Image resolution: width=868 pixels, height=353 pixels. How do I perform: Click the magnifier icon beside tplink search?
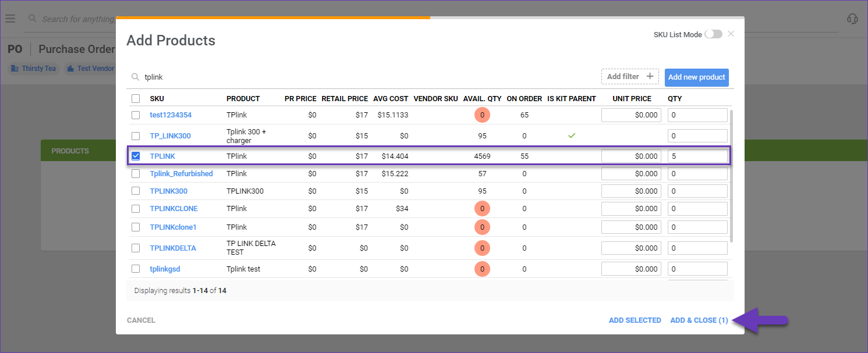(135, 77)
